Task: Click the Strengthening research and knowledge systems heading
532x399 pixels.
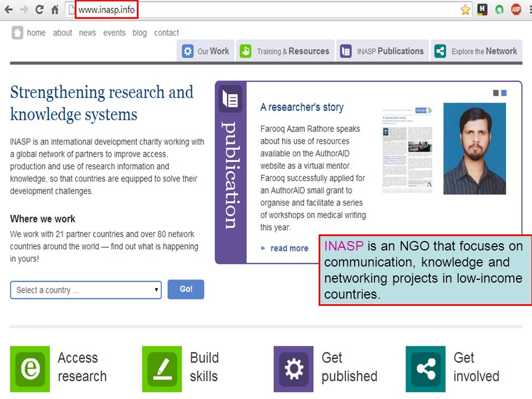Action: (x=102, y=103)
